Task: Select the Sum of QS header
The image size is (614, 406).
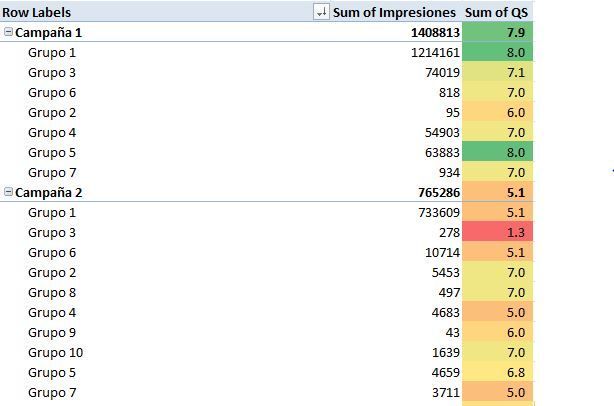Action: pyautogui.click(x=496, y=12)
